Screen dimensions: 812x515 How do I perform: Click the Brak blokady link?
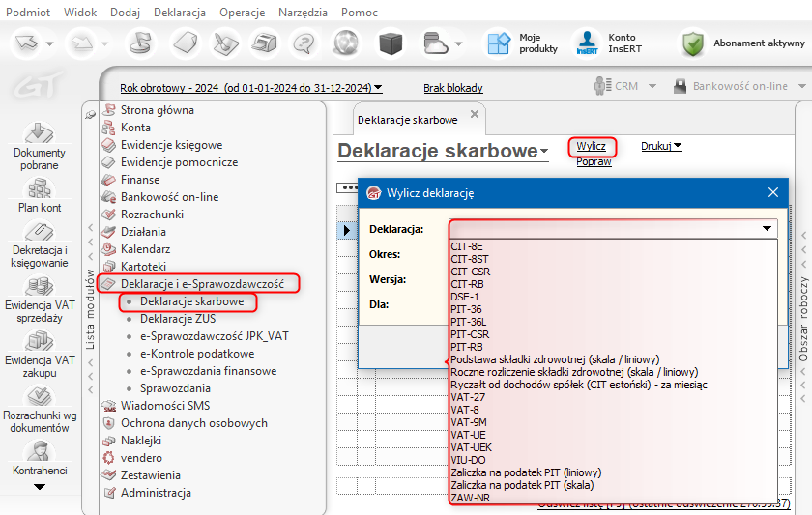tap(453, 88)
